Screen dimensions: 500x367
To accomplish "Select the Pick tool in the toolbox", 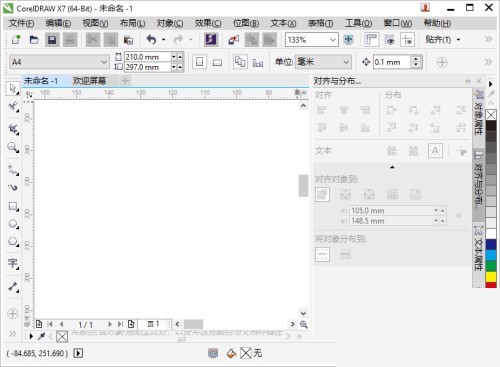I will [x=13, y=89].
